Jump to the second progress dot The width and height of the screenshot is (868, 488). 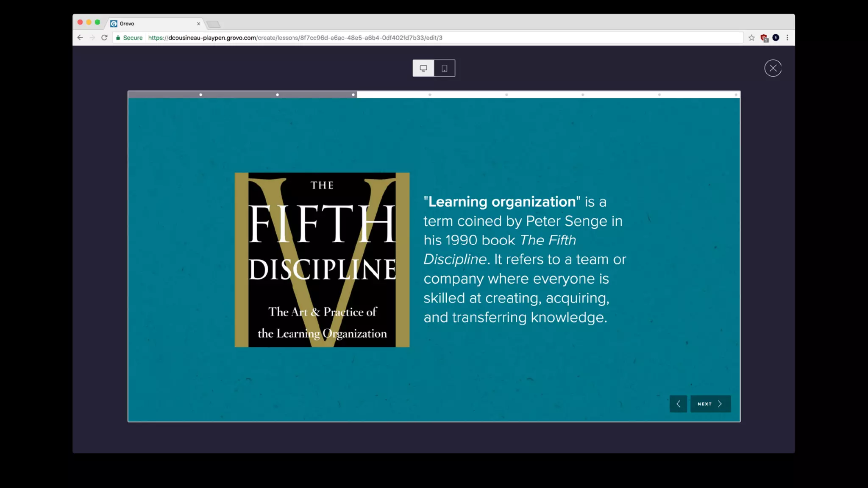click(x=278, y=95)
